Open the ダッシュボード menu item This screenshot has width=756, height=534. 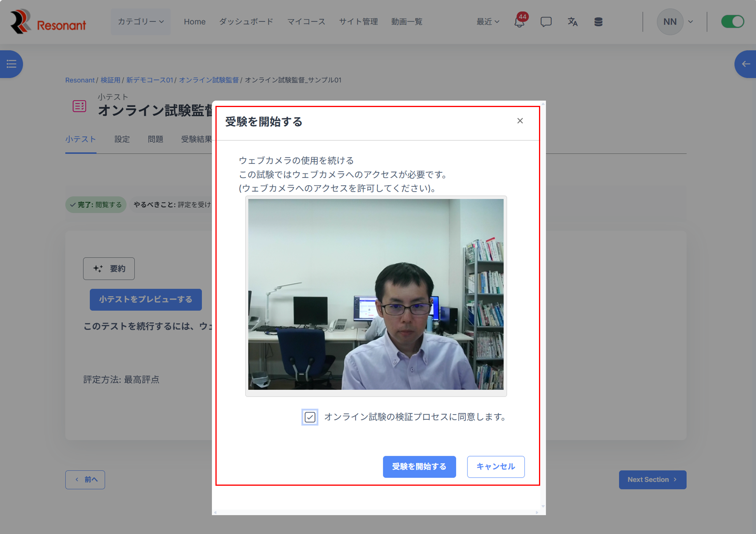pyautogui.click(x=246, y=22)
